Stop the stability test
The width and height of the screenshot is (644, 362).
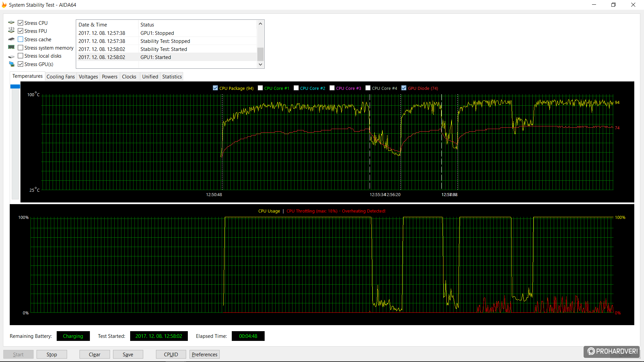tap(52, 354)
